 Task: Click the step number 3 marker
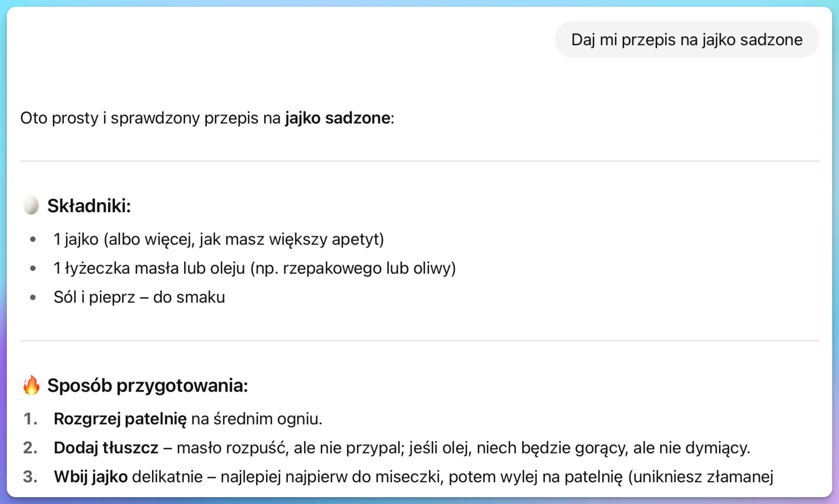pyautogui.click(x=30, y=477)
